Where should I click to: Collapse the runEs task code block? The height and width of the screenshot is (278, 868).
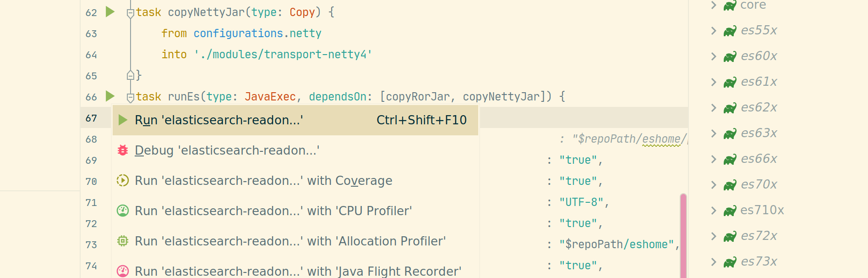pos(131,97)
